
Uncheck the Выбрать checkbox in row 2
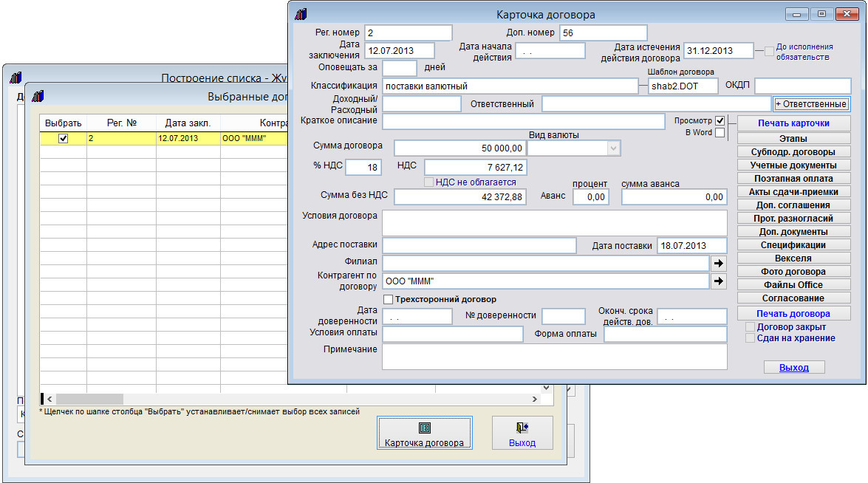tap(63, 138)
